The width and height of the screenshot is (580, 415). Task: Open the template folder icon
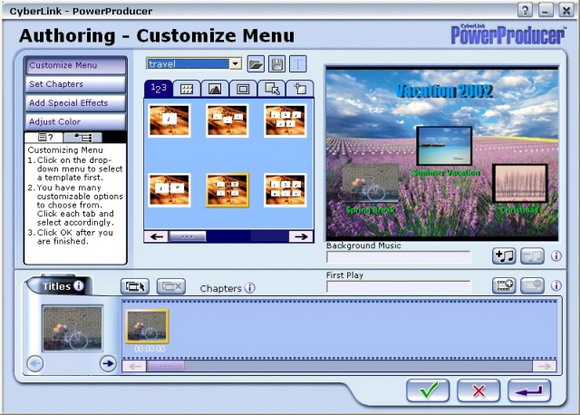point(256,64)
